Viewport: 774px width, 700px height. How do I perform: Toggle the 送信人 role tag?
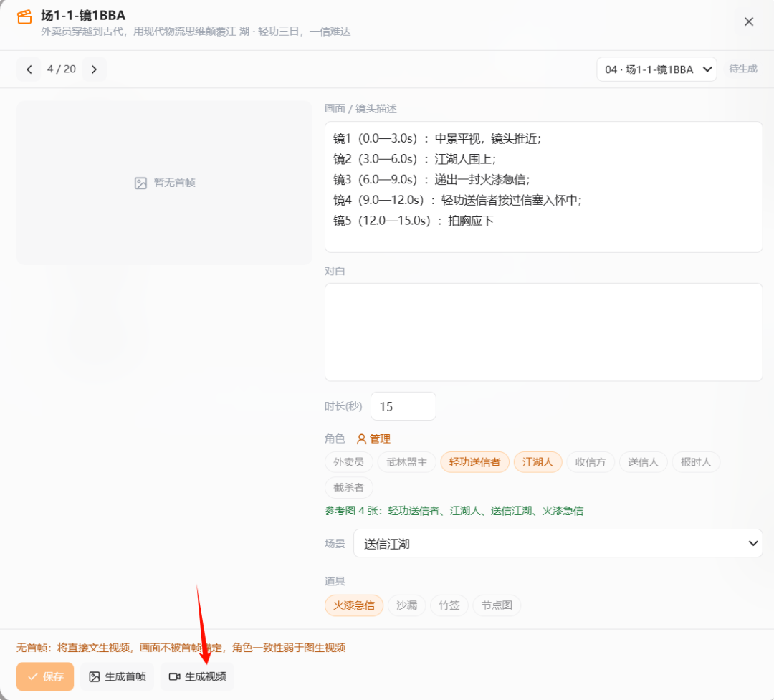coord(643,463)
